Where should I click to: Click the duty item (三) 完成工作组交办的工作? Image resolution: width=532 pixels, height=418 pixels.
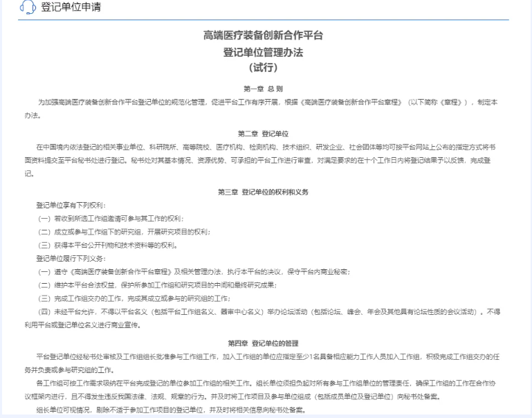(x=134, y=298)
